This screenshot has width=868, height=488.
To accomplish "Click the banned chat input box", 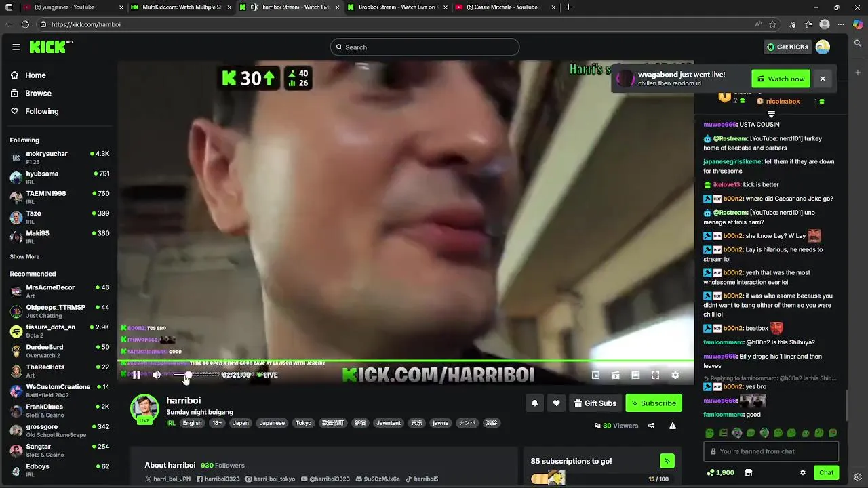I will (771, 451).
